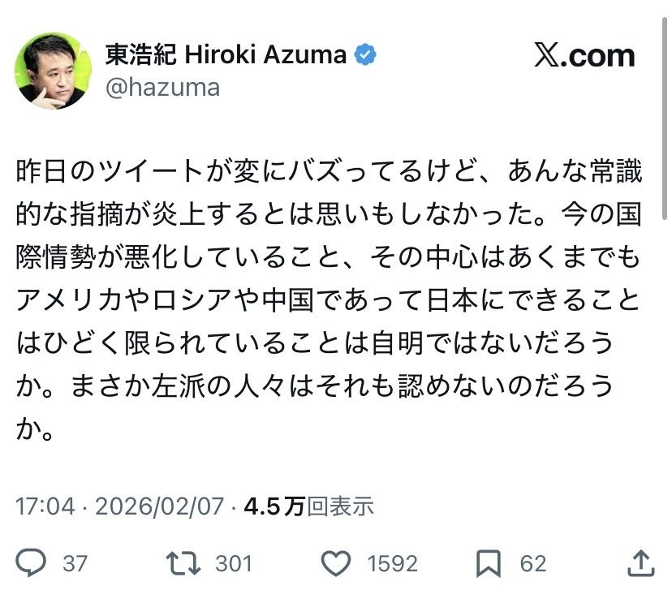Click the reply speech bubble icon
The height and width of the screenshot is (616, 672).
(32, 562)
